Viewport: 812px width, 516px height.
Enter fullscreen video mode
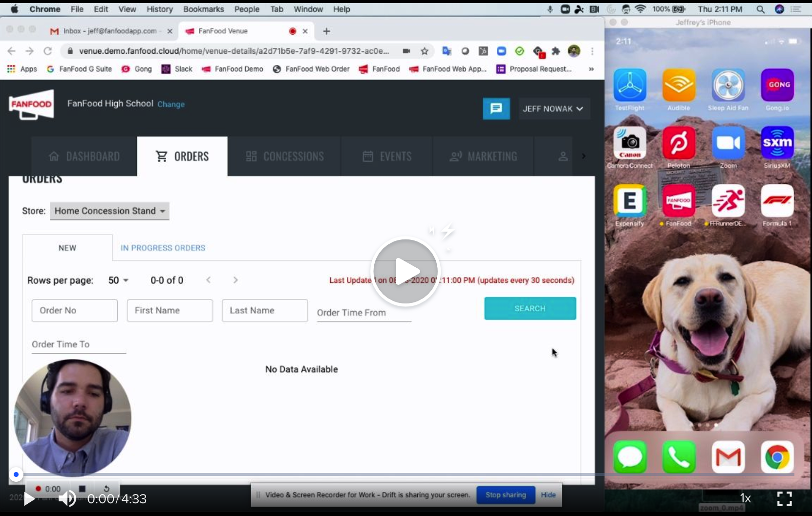[785, 498]
